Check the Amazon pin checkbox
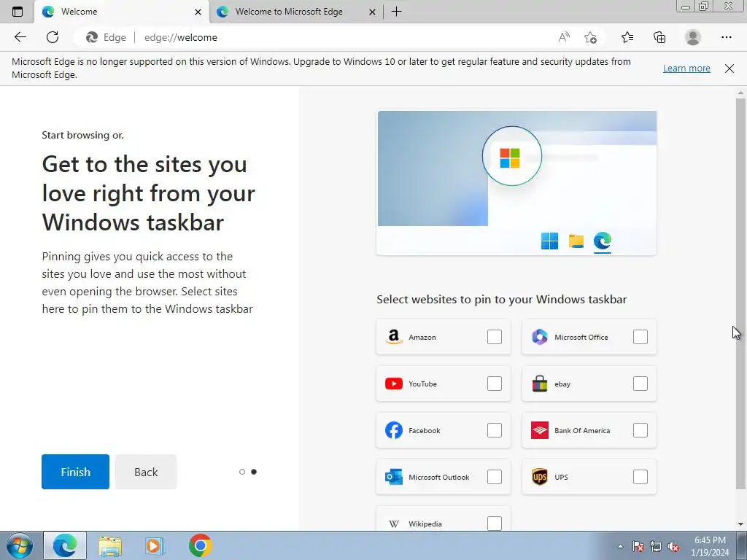 tap(495, 337)
